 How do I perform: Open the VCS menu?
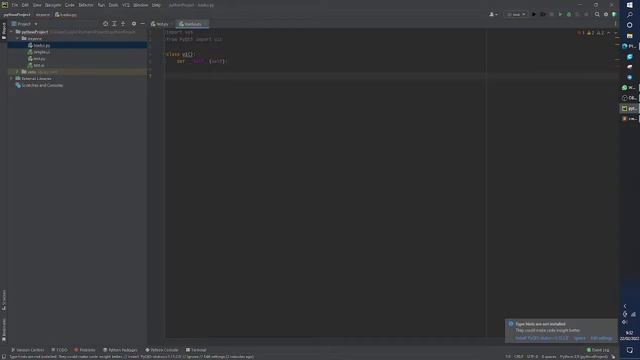126,5
